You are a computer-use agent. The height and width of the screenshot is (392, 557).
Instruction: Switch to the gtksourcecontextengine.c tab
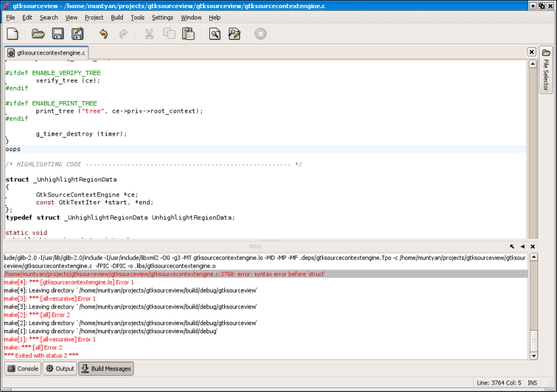click(47, 53)
